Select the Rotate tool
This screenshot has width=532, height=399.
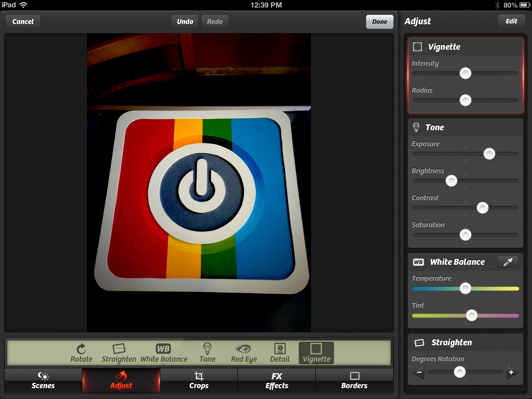click(x=81, y=352)
